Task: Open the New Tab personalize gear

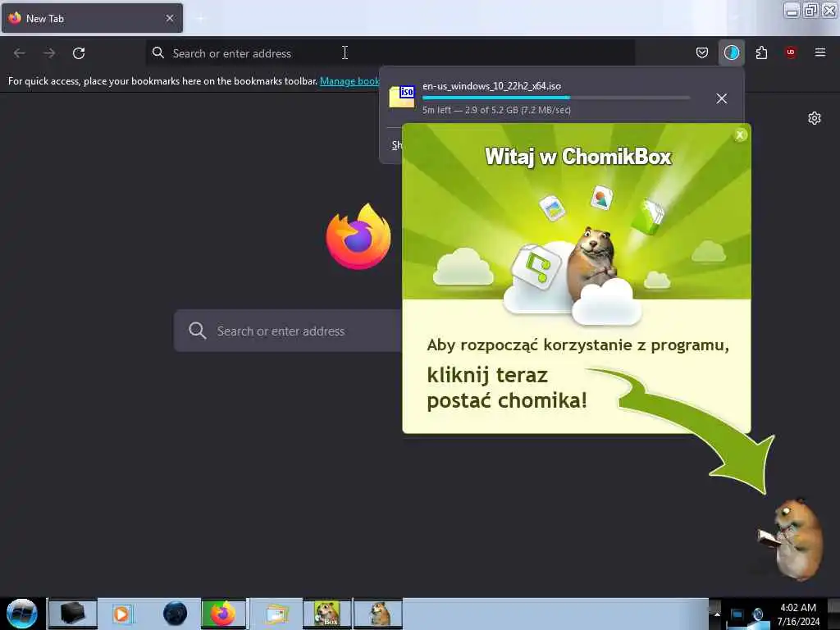Action: coord(815,118)
